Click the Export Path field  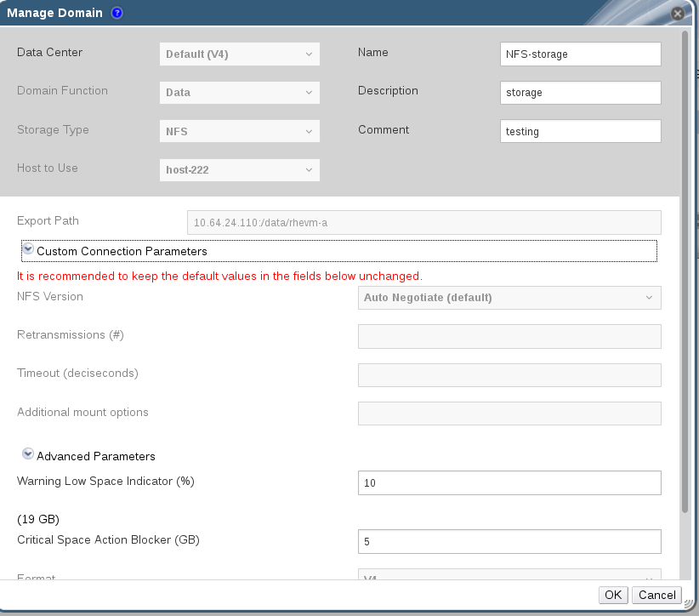click(x=424, y=222)
